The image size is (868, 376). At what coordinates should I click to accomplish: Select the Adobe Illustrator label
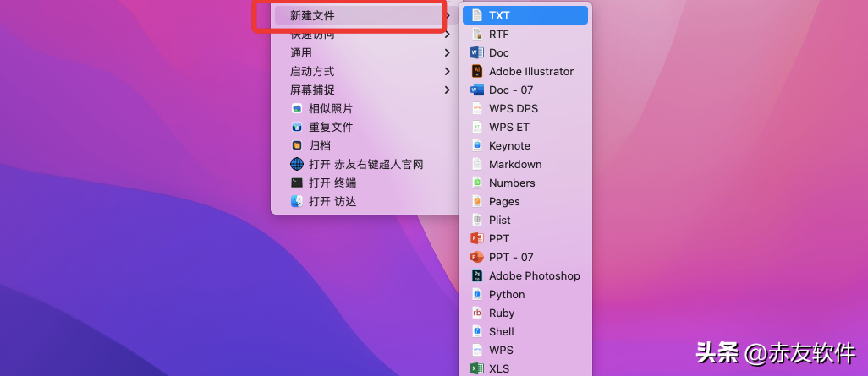[x=531, y=71]
